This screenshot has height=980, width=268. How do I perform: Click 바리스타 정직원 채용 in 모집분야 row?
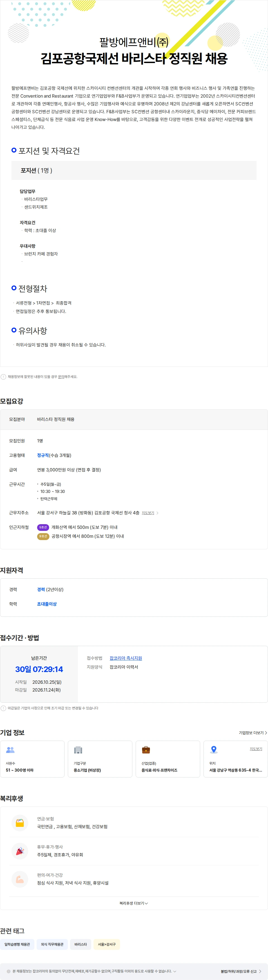click(x=56, y=419)
